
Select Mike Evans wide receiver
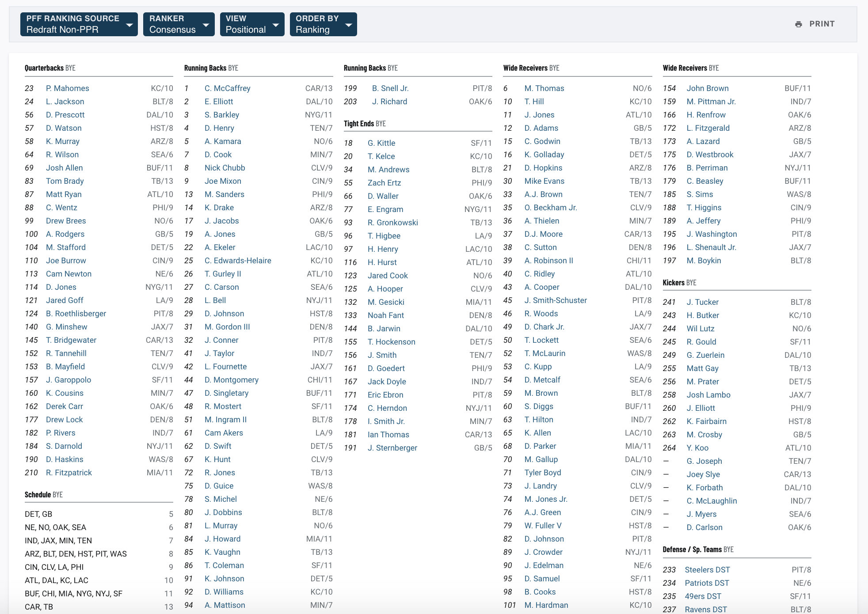(x=544, y=181)
